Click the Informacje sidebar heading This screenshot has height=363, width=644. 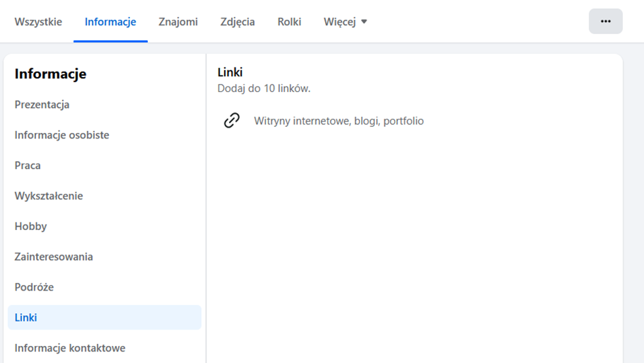pos(50,74)
